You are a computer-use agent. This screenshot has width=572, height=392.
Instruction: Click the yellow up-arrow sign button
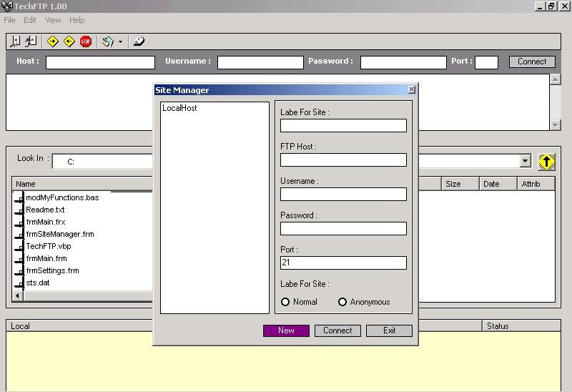[546, 162]
